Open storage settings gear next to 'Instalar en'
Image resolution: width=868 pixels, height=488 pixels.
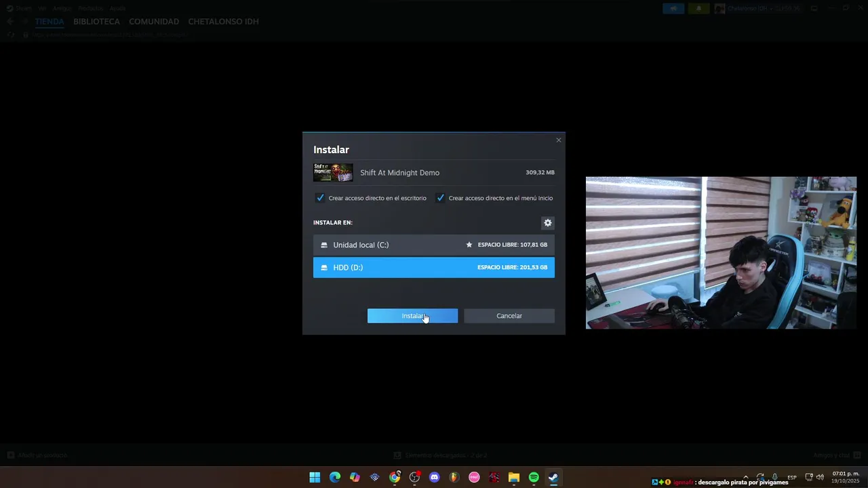click(548, 222)
